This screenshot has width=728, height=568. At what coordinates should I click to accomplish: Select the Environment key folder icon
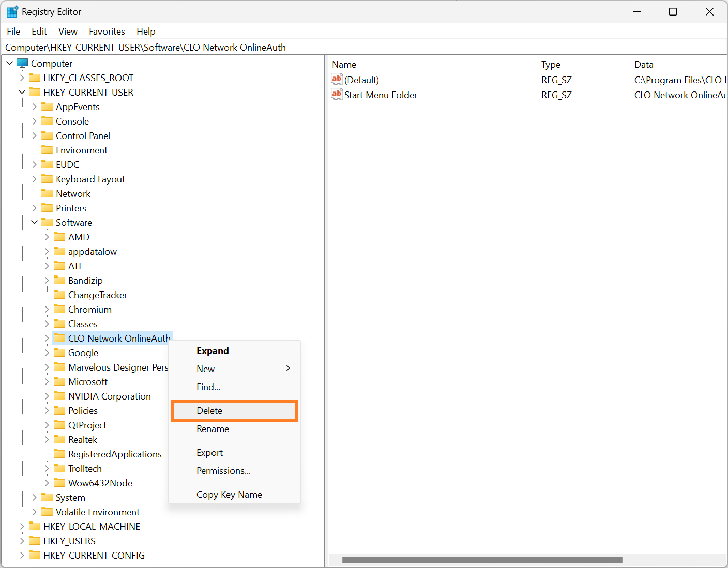47,150
